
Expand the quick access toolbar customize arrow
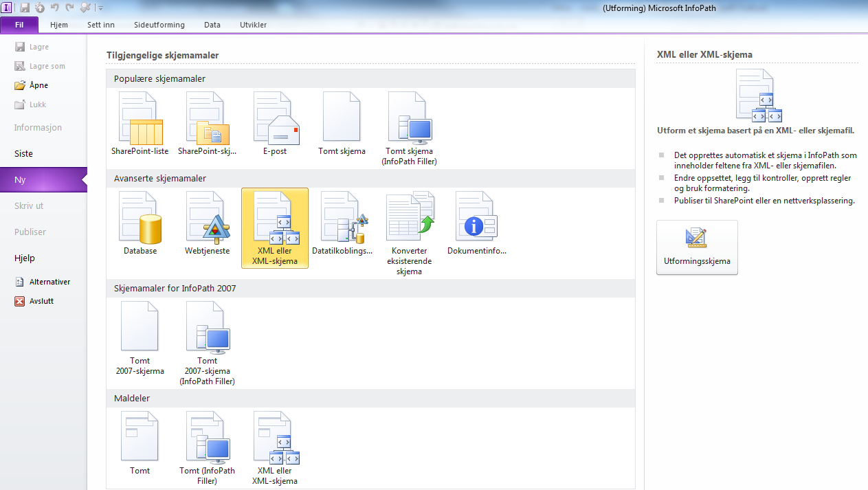click(x=100, y=8)
